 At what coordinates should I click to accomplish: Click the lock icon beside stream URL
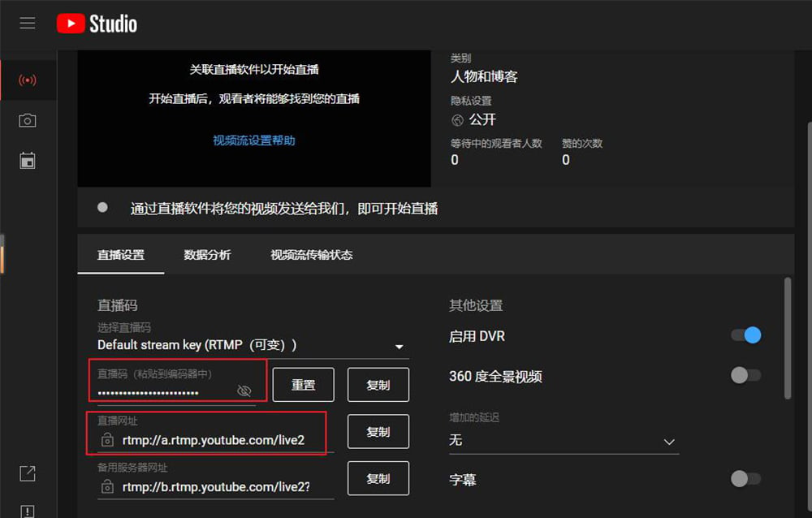point(107,439)
